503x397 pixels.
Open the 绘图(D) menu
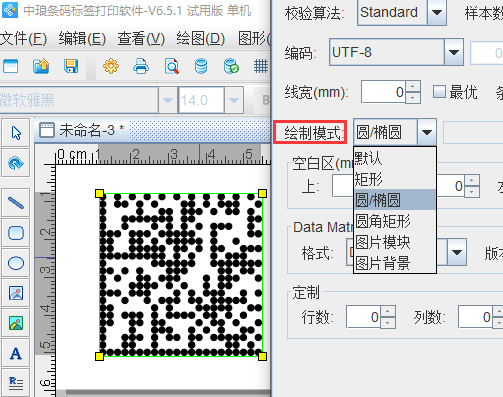[201, 39]
